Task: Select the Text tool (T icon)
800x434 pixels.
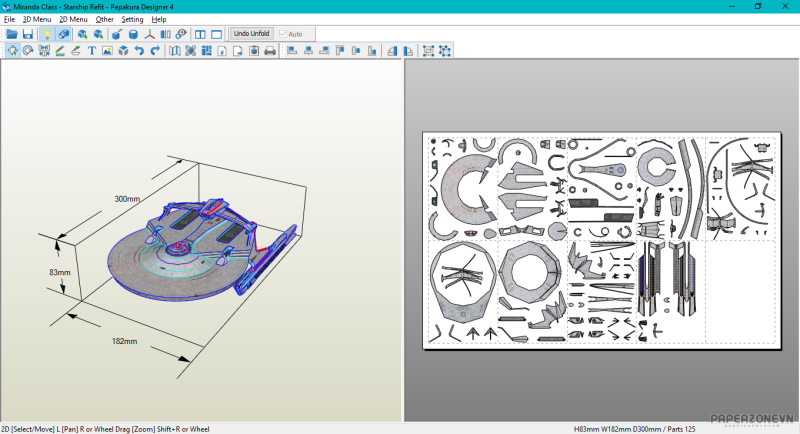Action: (92, 50)
